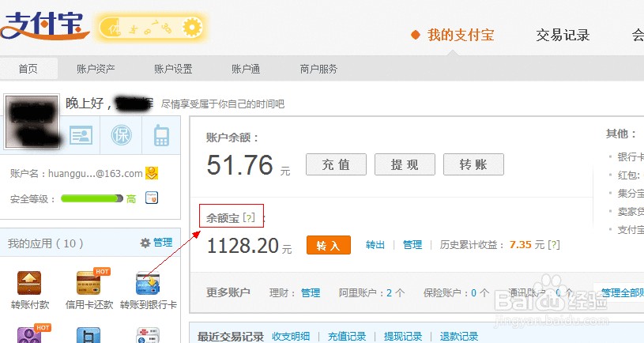
Task: Click the 保险账户 count 0
Action: coord(473,293)
